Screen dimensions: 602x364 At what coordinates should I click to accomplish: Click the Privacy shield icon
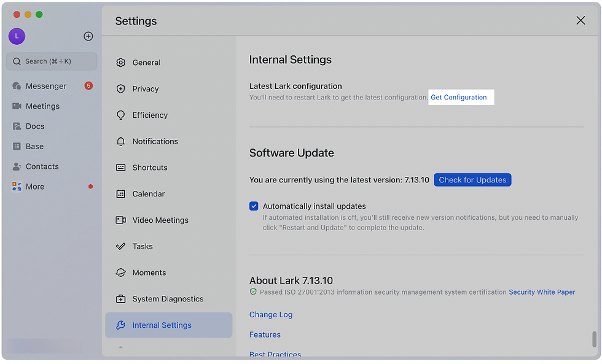pyautogui.click(x=120, y=88)
